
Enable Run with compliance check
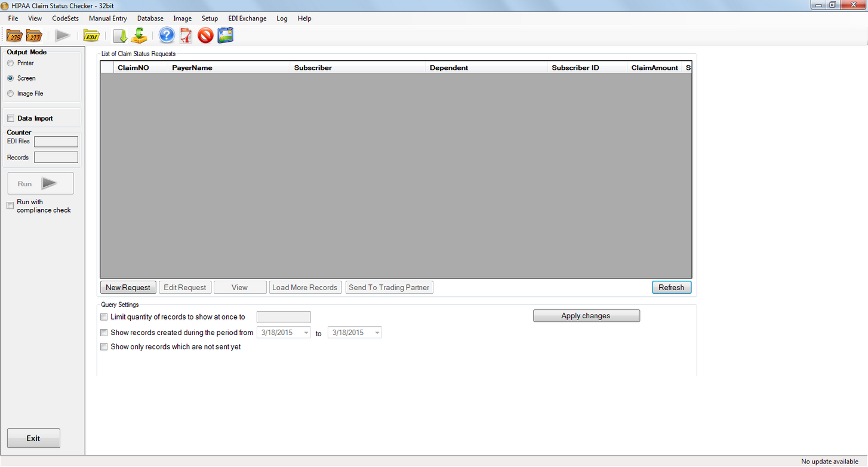coord(10,206)
